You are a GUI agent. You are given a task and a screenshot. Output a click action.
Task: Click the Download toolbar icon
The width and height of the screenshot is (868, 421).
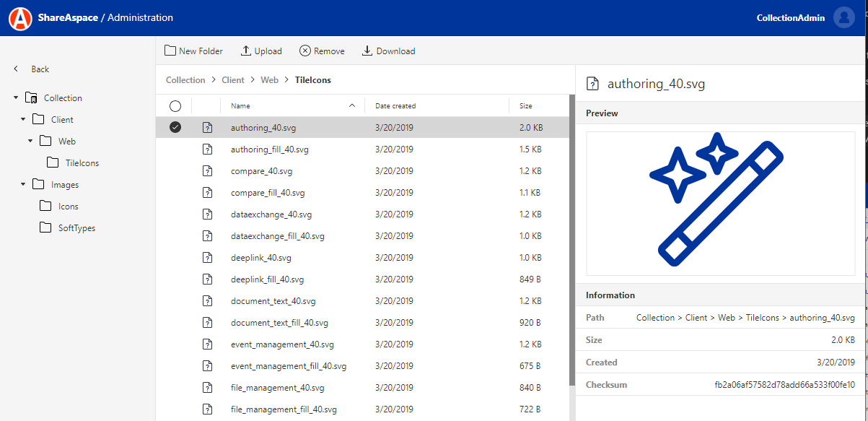pos(367,51)
